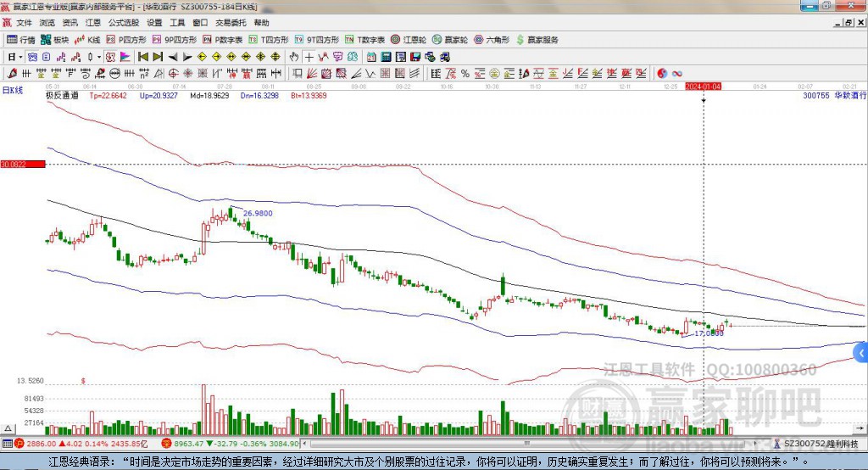868x470 pixels.
Task: Open the 9T四方形 tool
Action: tap(317, 40)
